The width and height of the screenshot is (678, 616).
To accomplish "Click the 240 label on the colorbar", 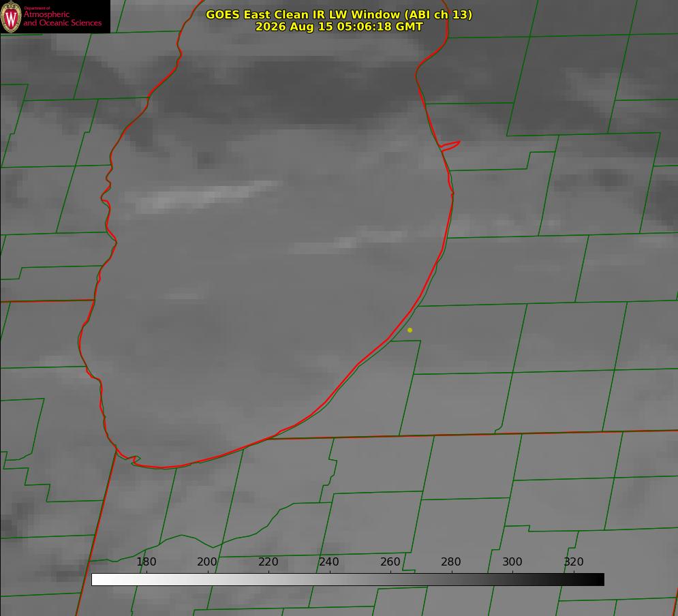I will (x=329, y=561).
